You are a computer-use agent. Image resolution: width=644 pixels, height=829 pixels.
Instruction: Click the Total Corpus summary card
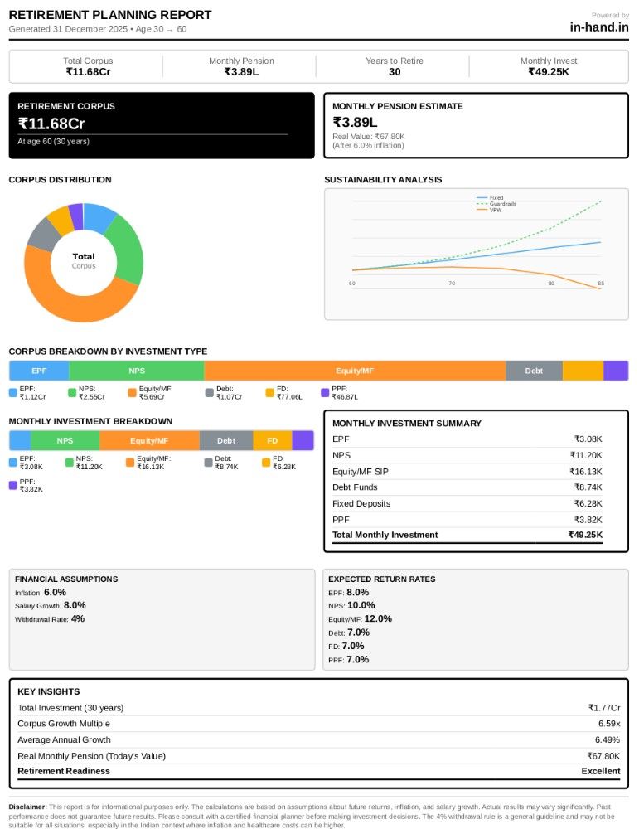tap(88, 66)
